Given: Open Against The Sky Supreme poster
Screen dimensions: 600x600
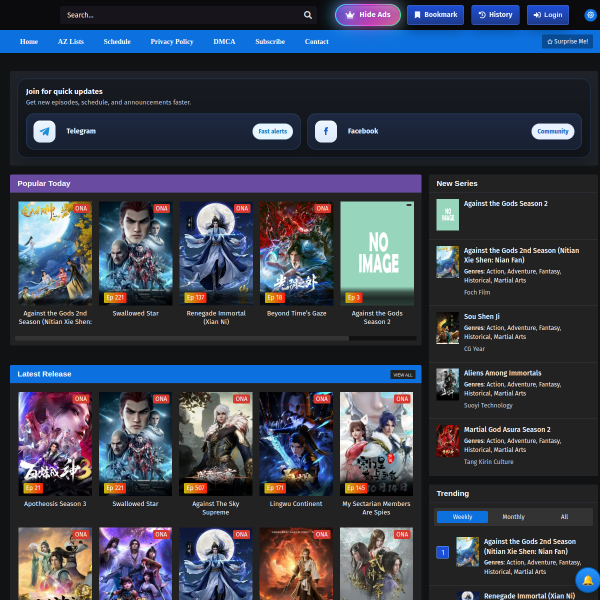Looking at the screenshot, I should 216,444.
